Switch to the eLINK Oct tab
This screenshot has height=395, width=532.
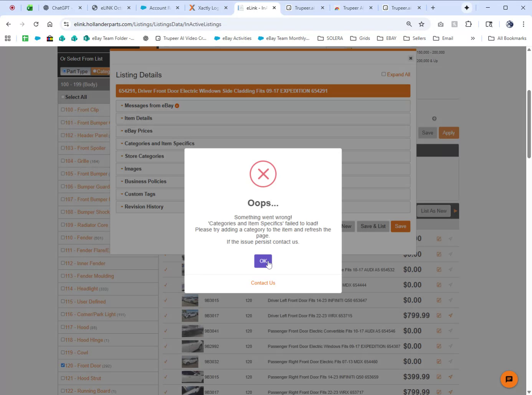111,8
